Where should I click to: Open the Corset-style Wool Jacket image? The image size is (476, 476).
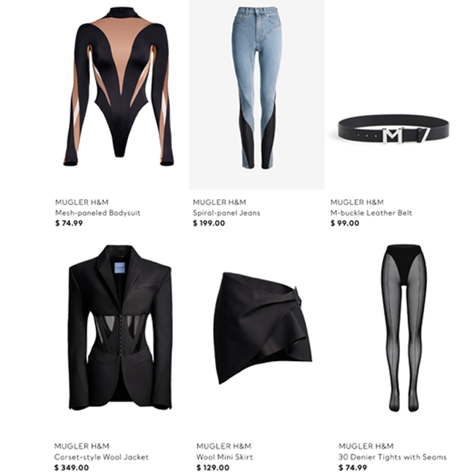pyautogui.click(x=120, y=327)
